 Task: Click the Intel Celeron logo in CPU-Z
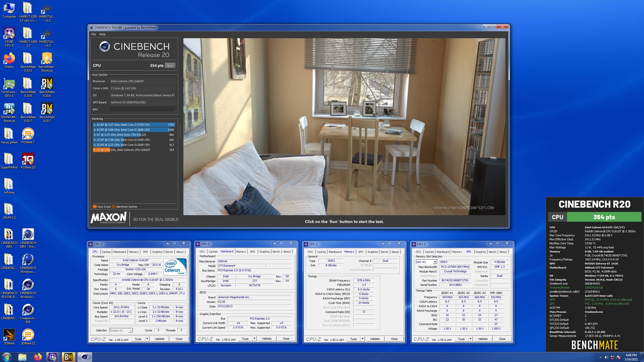click(x=175, y=267)
